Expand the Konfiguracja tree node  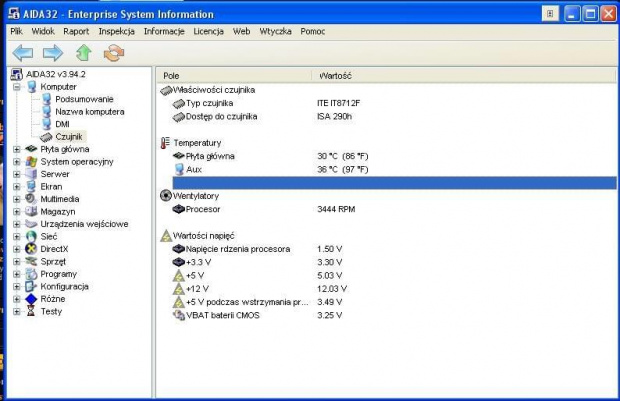17,286
